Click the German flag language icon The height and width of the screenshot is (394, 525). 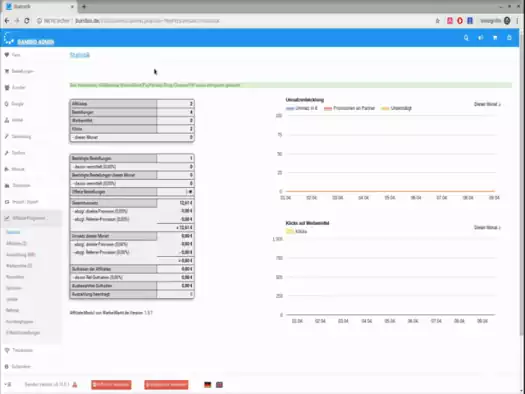(208, 385)
